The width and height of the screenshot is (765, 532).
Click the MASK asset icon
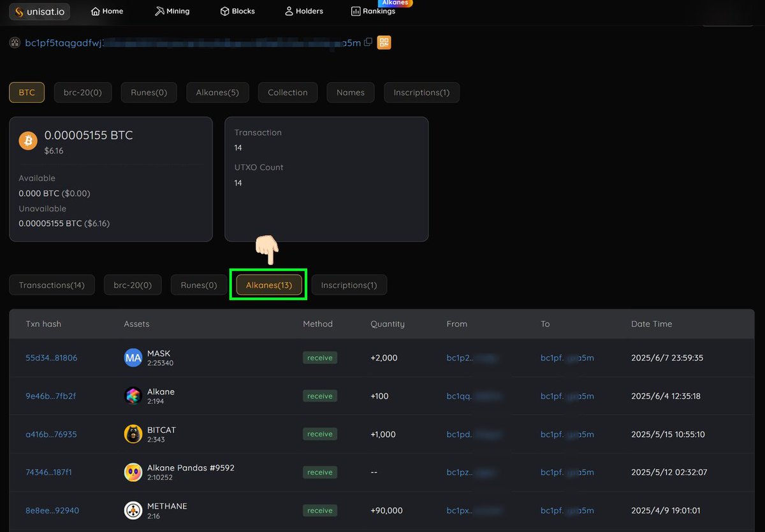[133, 358]
